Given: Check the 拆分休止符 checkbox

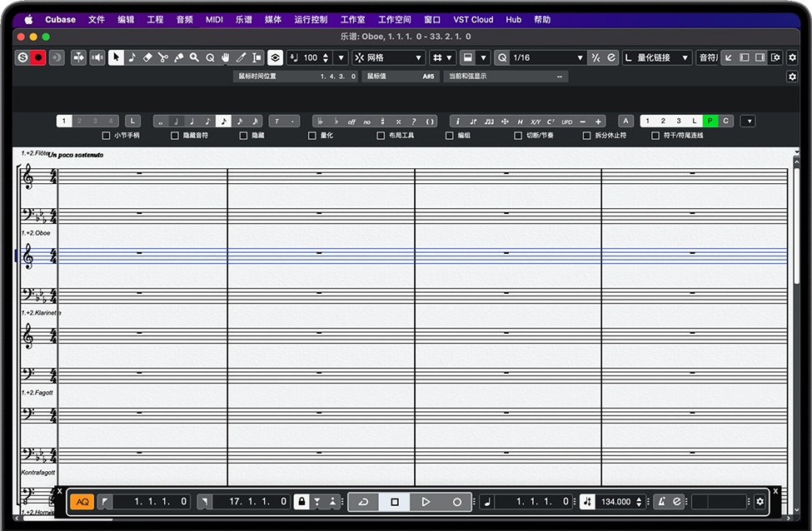Looking at the screenshot, I should pos(587,135).
